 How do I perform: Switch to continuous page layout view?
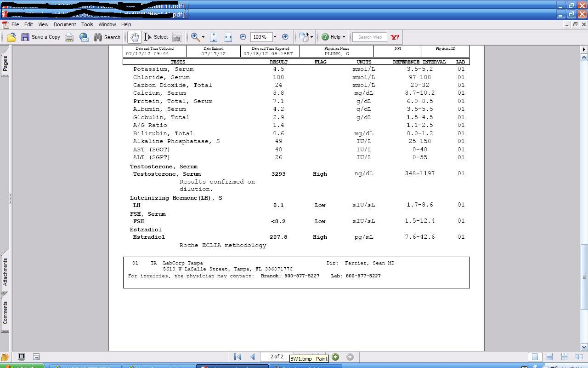pos(549,357)
